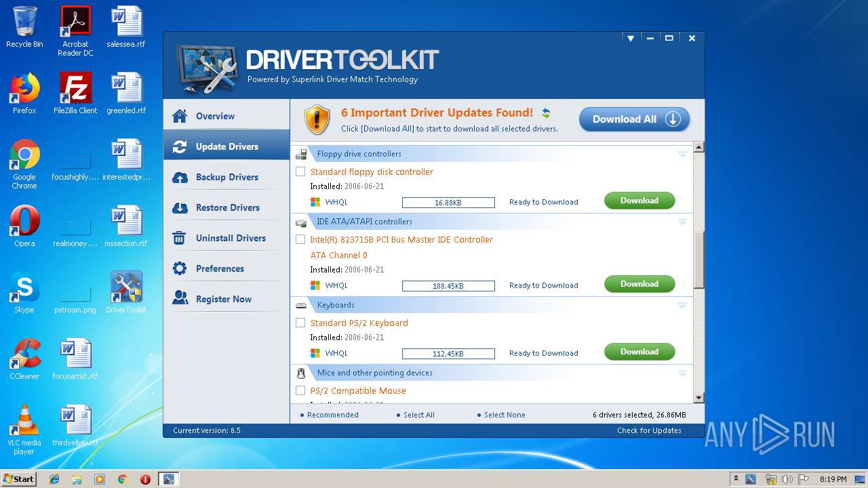
Task: Click the WHQL Windows logo for floppy driver
Action: coord(315,202)
